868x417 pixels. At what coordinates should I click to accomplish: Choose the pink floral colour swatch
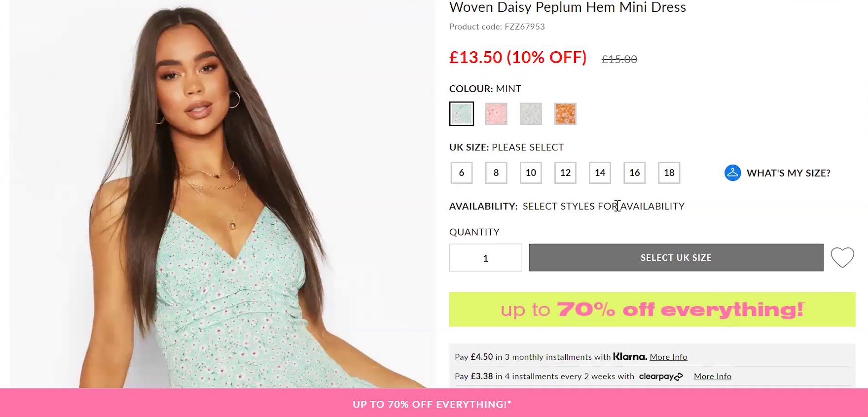tap(496, 114)
